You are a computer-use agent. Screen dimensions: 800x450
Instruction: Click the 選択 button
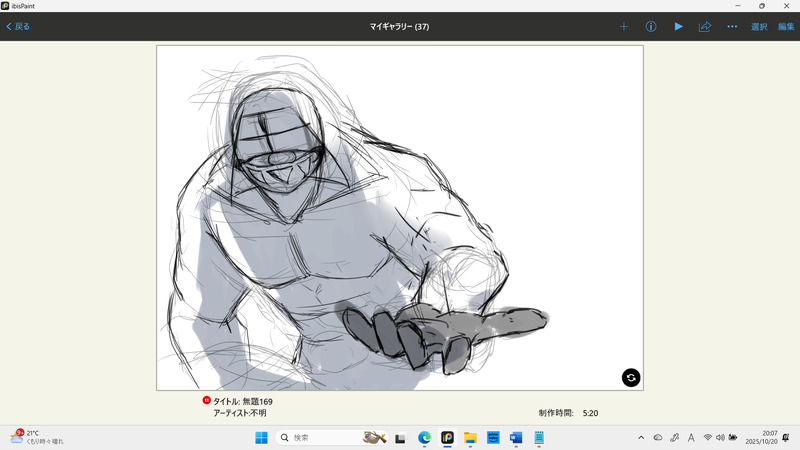click(x=759, y=27)
